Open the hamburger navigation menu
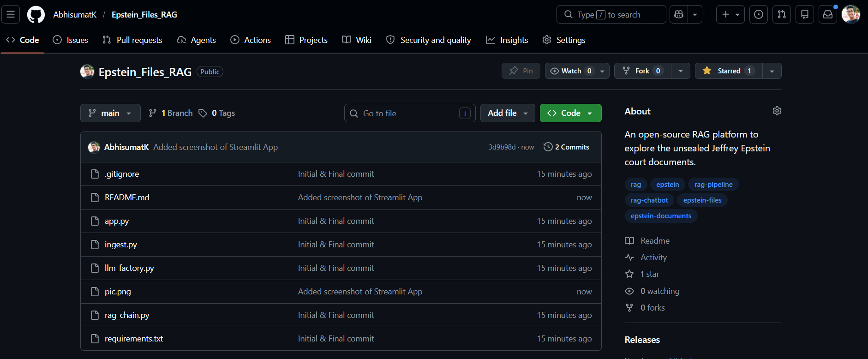This screenshot has width=868, height=359. tap(11, 14)
